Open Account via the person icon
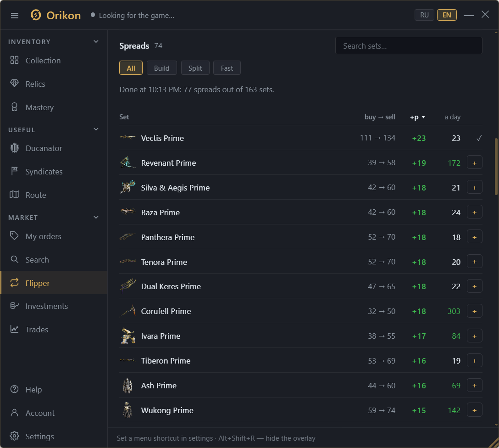 pyautogui.click(x=14, y=413)
